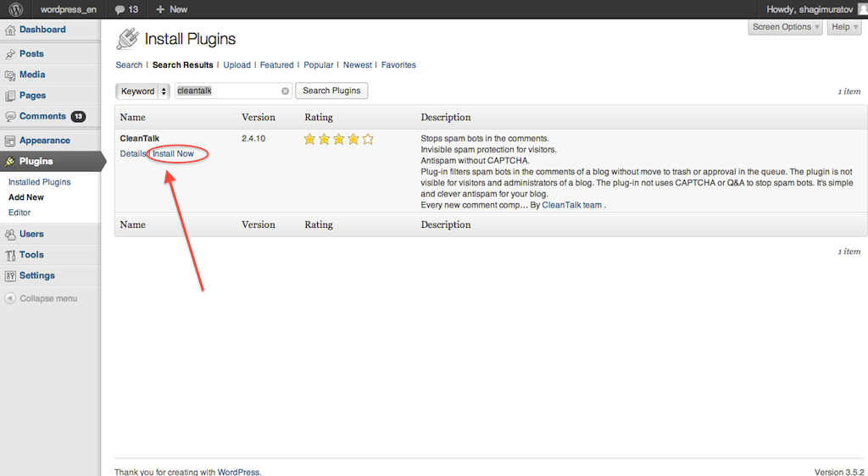
Task: Open Installed Plugins in sidebar submenu
Action: pos(40,182)
